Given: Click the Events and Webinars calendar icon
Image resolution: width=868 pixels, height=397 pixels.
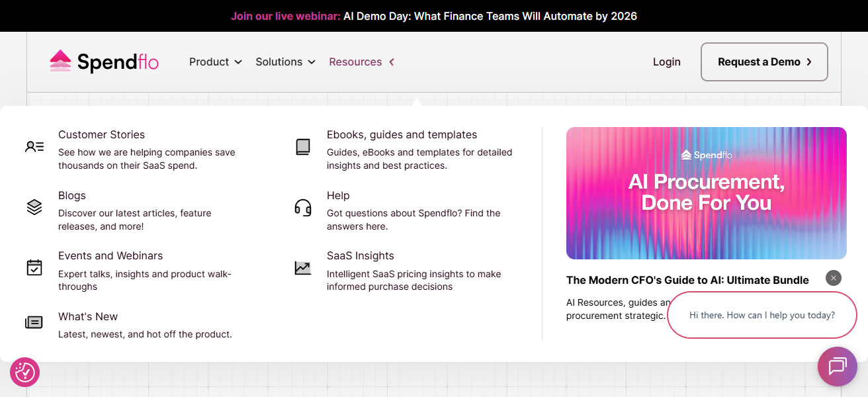Looking at the screenshot, I should 34,267.
